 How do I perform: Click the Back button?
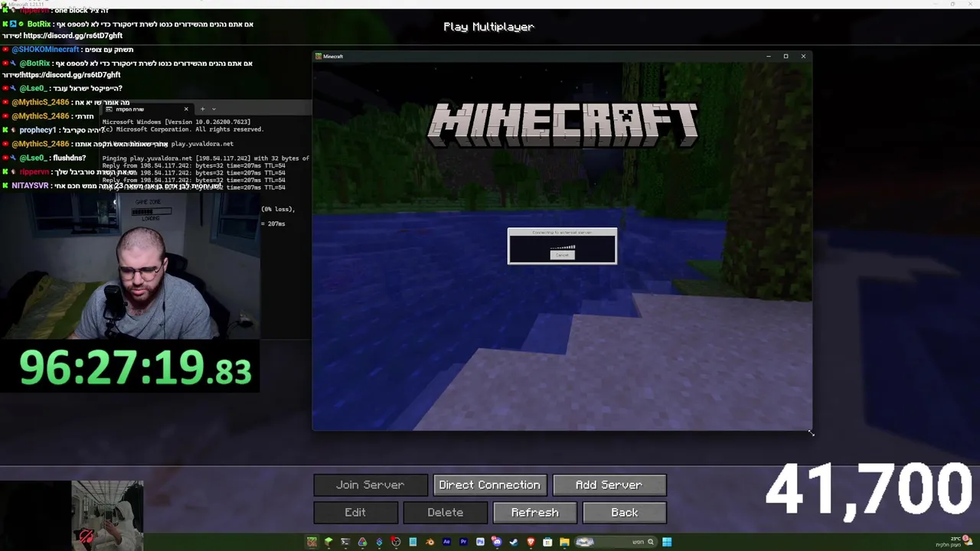(624, 512)
